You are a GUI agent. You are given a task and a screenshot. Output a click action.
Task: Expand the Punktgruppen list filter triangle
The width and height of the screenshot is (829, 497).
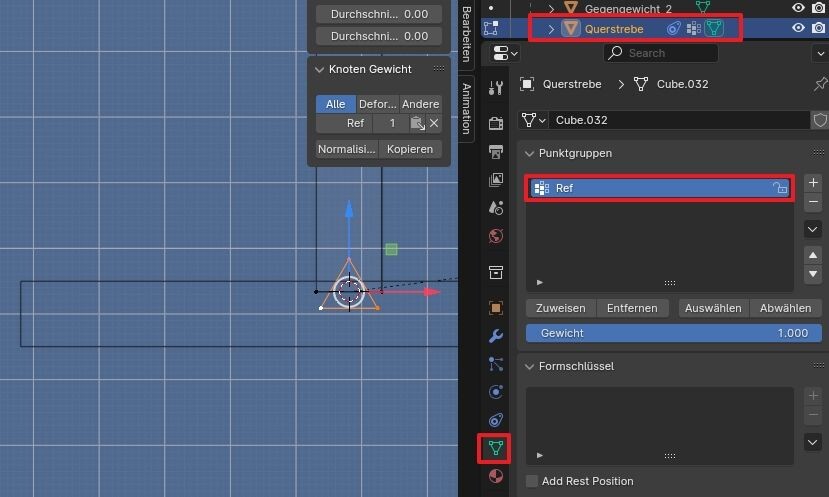tap(539, 282)
